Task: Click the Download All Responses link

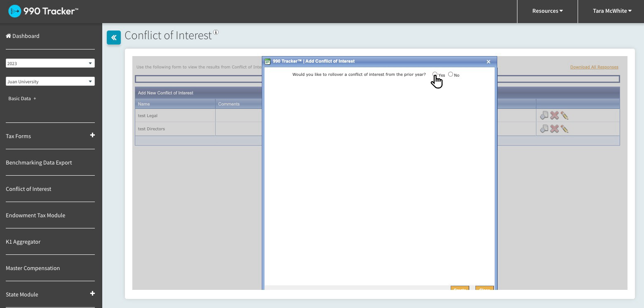Action: pyautogui.click(x=594, y=67)
